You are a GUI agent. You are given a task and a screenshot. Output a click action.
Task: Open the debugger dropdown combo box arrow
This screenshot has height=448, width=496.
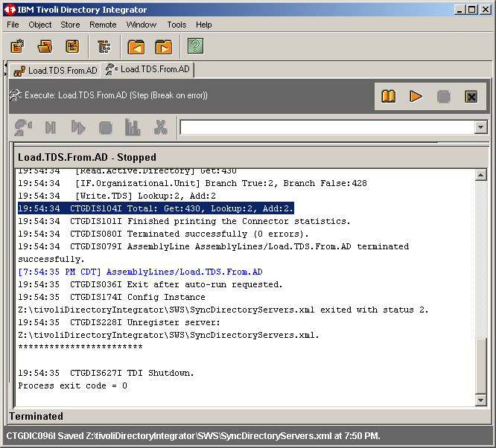480,127
